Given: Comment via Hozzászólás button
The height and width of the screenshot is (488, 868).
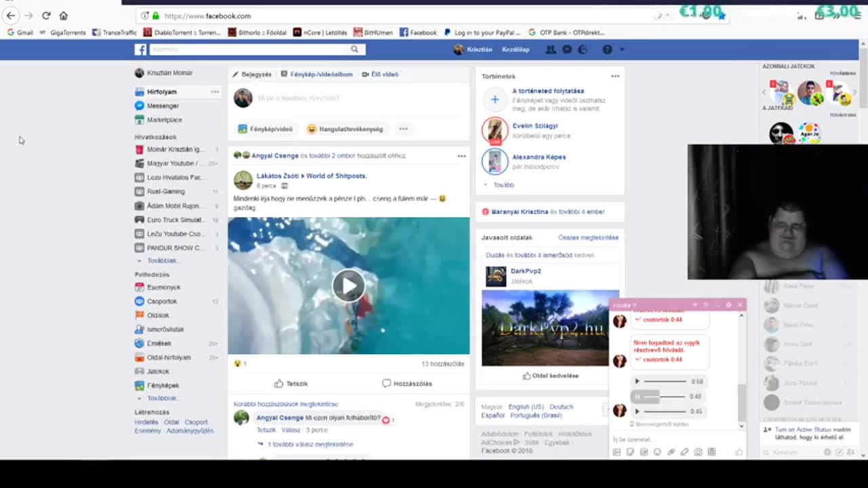Looking at the screenshot, I should (407, 384).
